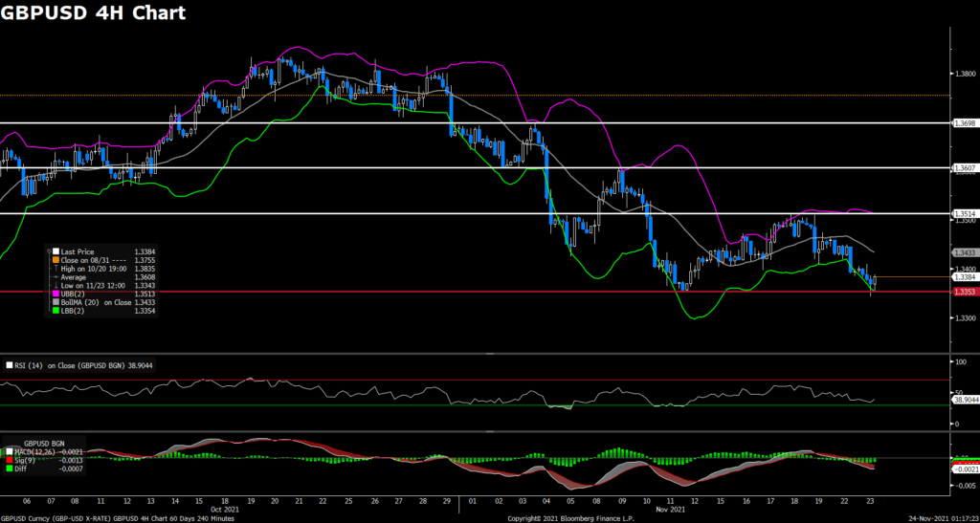The width and height of the screenshot is (980, 523).
Task: Click the divider handle above the MACD panel
Action: pos(490,431)
